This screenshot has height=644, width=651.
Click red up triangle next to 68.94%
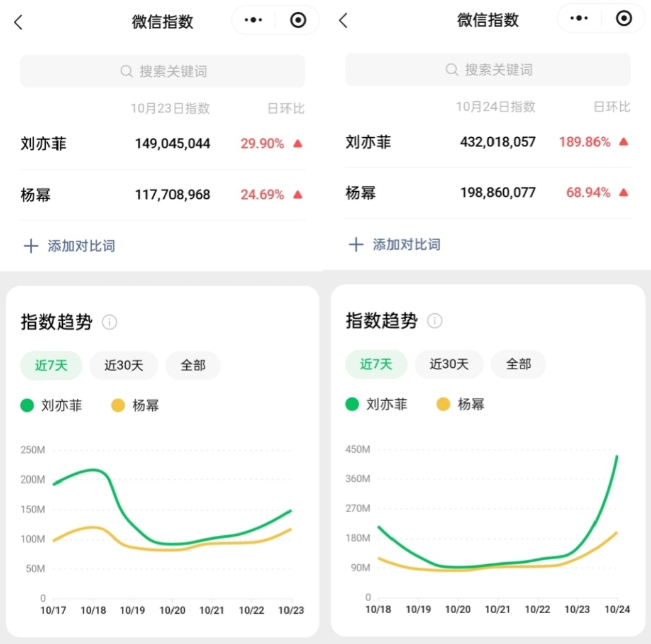[x=623, y=192]
